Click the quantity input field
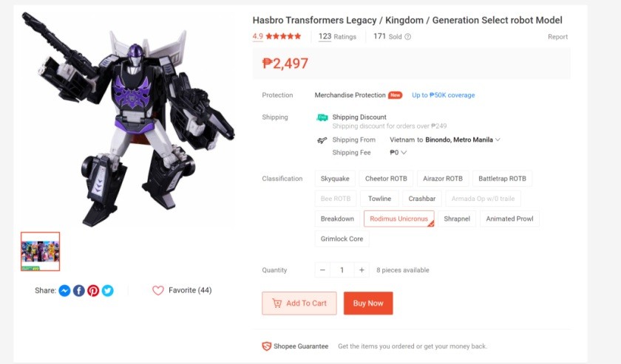This screenshot has width=621, height=364. (x=342, y=270)
